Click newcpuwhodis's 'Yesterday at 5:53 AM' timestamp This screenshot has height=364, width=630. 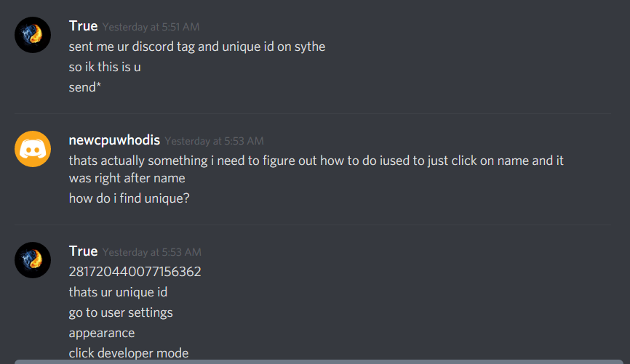pos(214,141)
